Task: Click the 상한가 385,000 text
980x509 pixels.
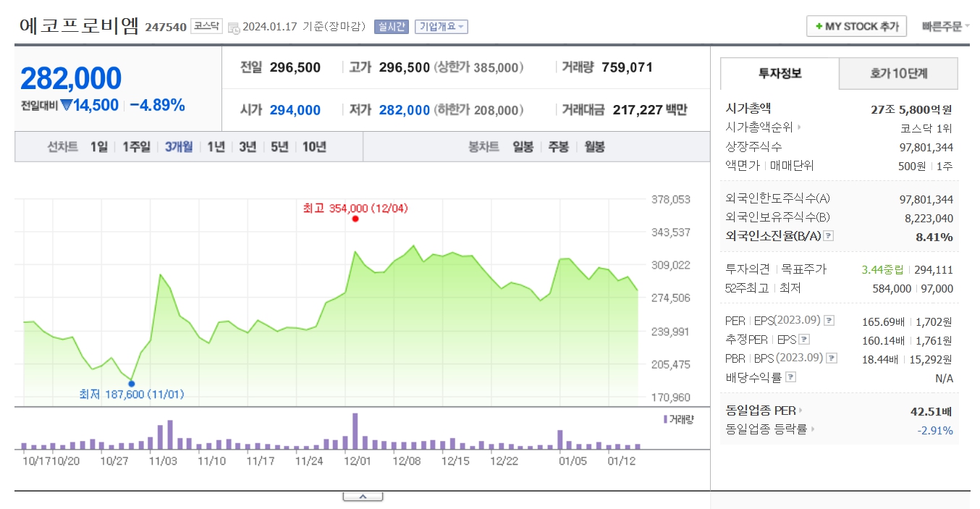Action: pyautogui.click(x=478, y=67)
